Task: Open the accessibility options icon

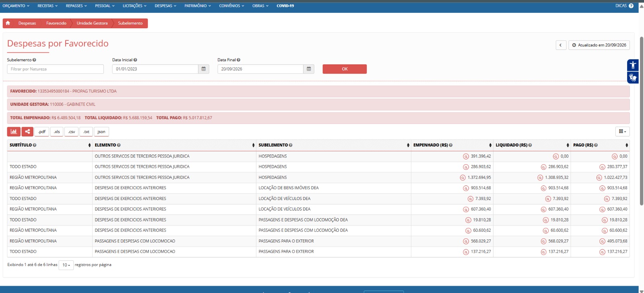Action: coord(633,65)
